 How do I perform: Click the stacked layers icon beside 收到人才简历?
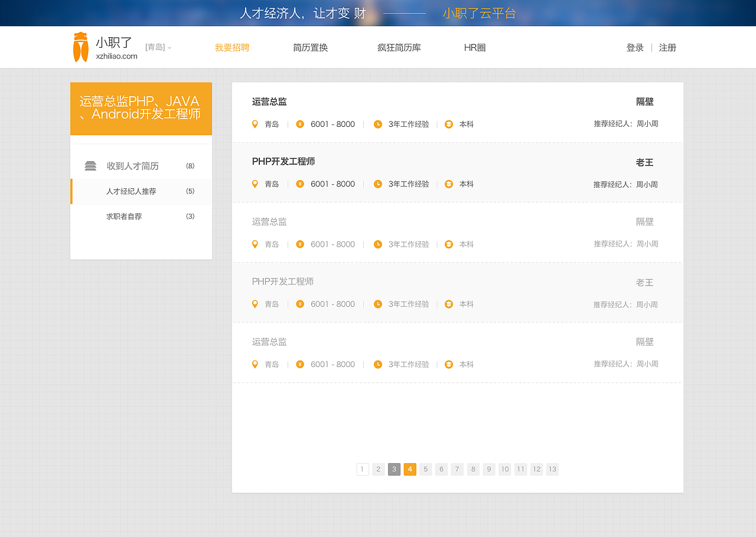pyautogui.click(x=90, y=166)
